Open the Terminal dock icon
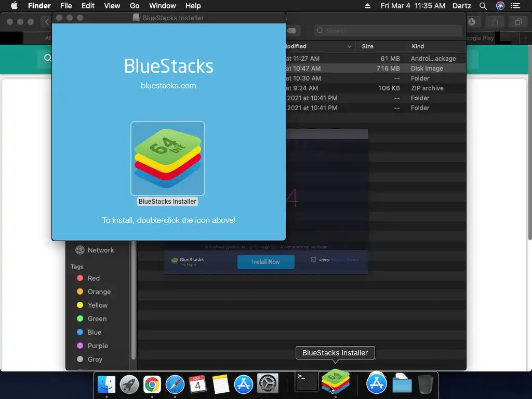This screenshot has height=399, width=532. coord(307,382)
